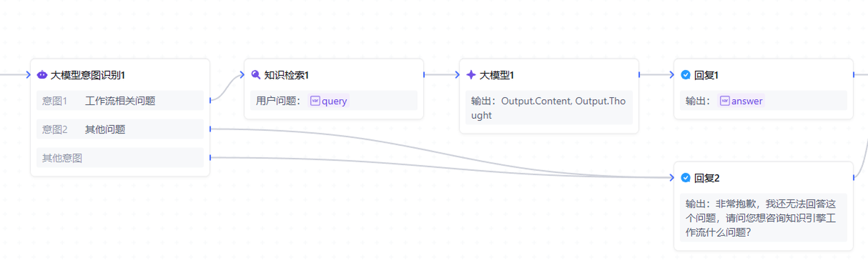Select the 回复1 node title

click(706, 75)
